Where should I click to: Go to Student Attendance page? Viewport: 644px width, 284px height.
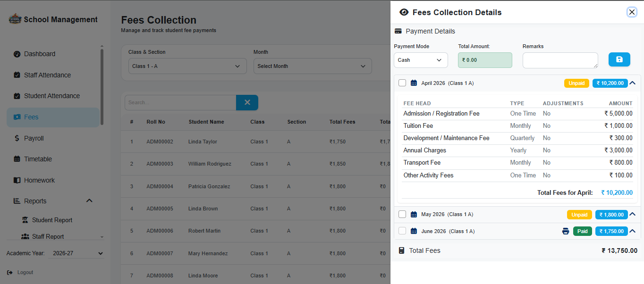click(53, 96)
